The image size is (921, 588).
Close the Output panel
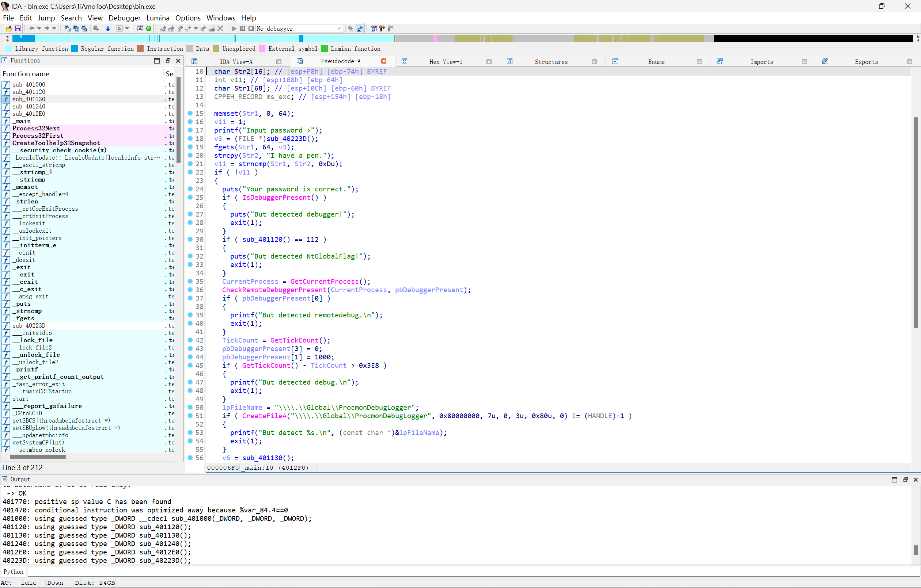click(x=916, y=480)
